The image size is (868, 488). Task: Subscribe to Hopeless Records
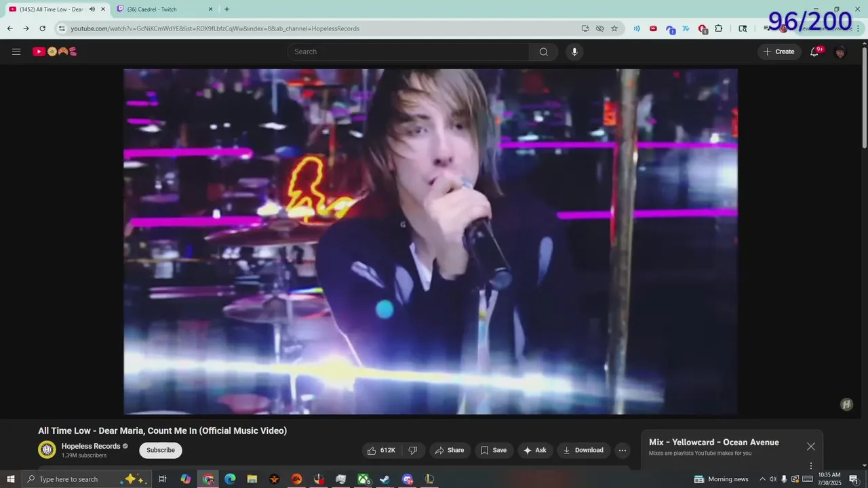point(161,450)
